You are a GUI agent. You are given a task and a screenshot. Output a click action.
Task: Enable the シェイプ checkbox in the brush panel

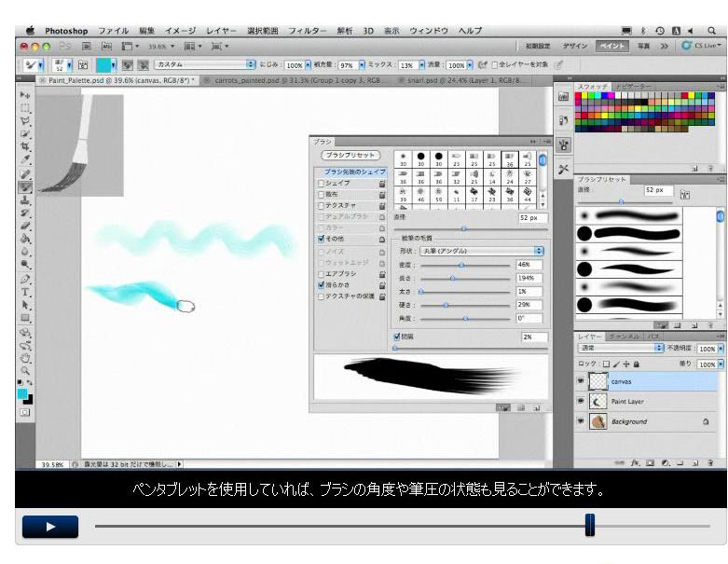[322, 183]
